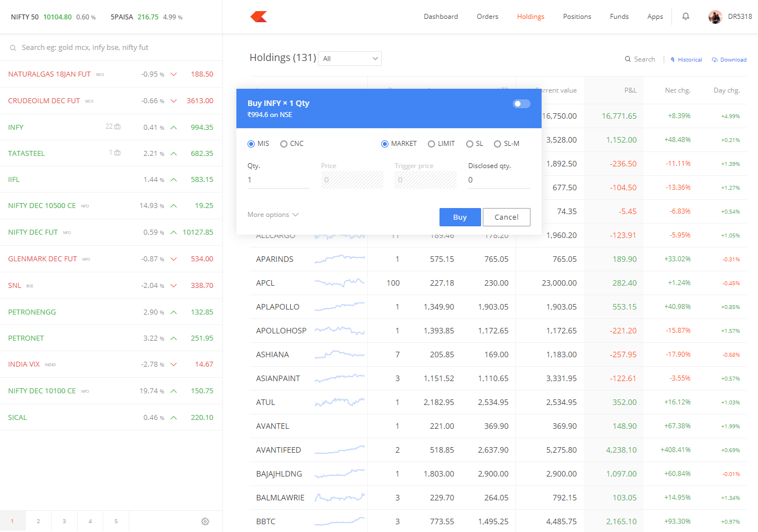758x532 pixels.
Task: Select SL order type
Action: (x=469, y=144)
